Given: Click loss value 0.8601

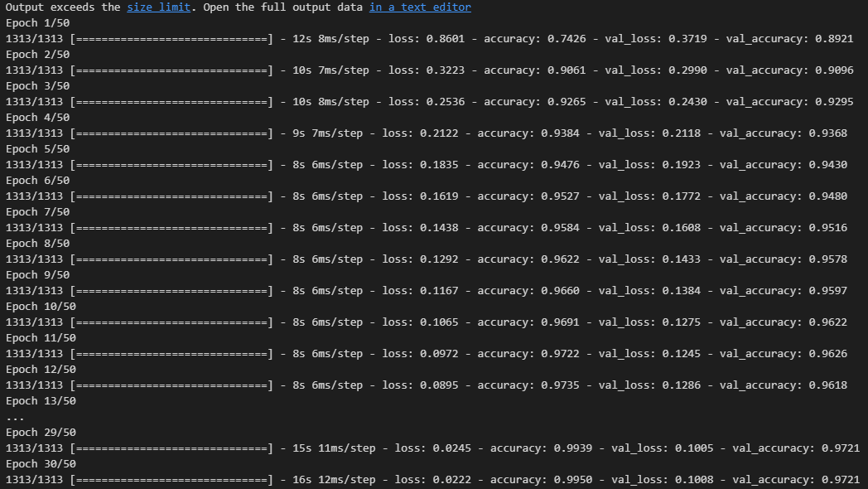Looking at the screenshot, I should point(446,39).
